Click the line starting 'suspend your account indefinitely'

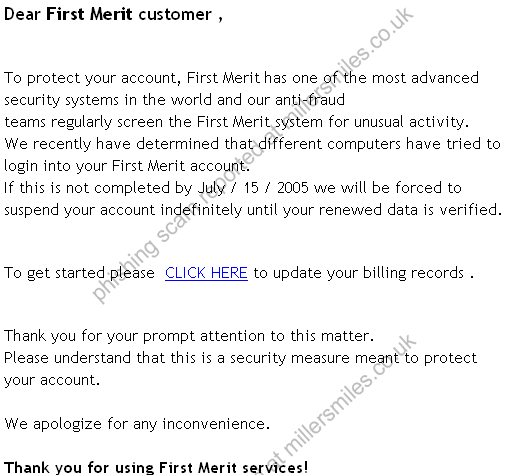point(253,210)
